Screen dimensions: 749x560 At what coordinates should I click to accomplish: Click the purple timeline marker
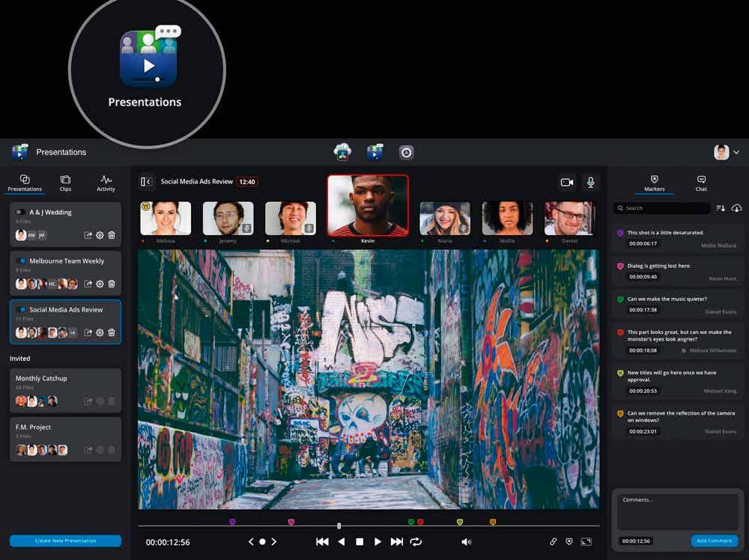[232, 522]
